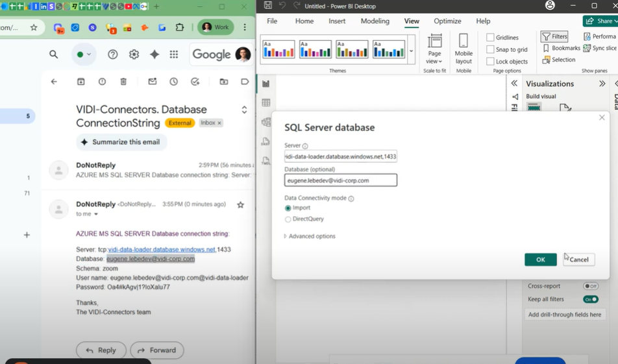Open the Bookmarks pane
Viewport: 618px width, 364px height.
(562, 48)
